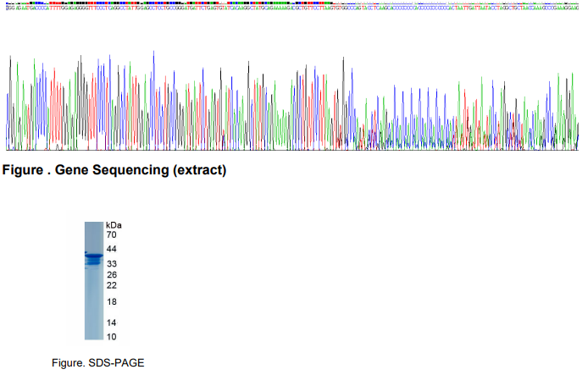The width and height of the screenshot is (588, 375).
Task: Click the 26 kDa marker label
Action: coord(110,275)
